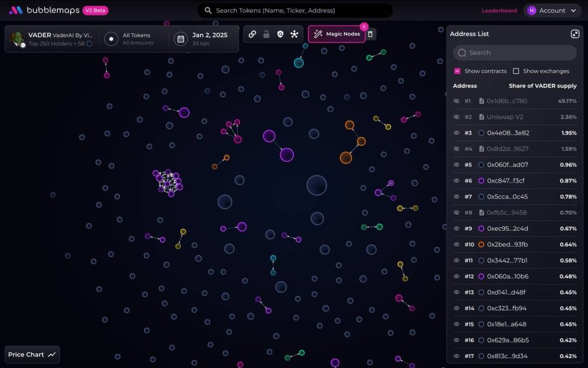This screenshot has height=368, width=588.
Task: Hide address #9 0xec95...2c4d
Action: pos(457,228)
